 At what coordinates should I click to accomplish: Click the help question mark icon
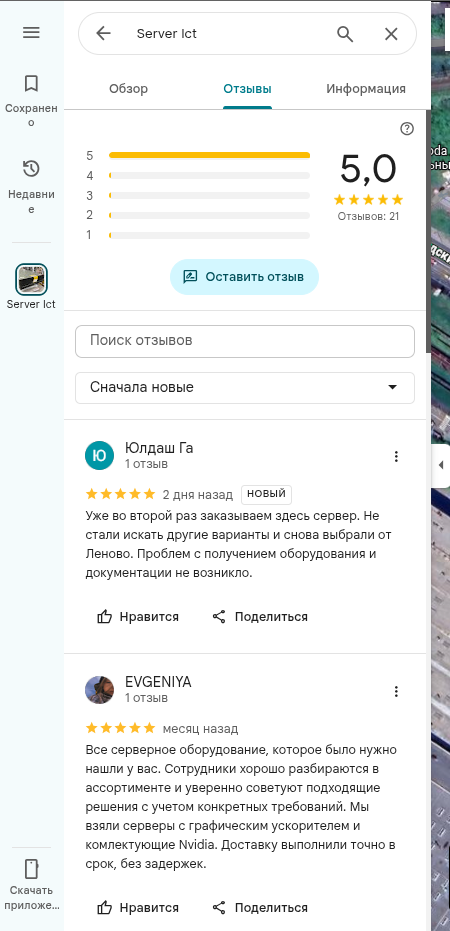pos(407,129)
